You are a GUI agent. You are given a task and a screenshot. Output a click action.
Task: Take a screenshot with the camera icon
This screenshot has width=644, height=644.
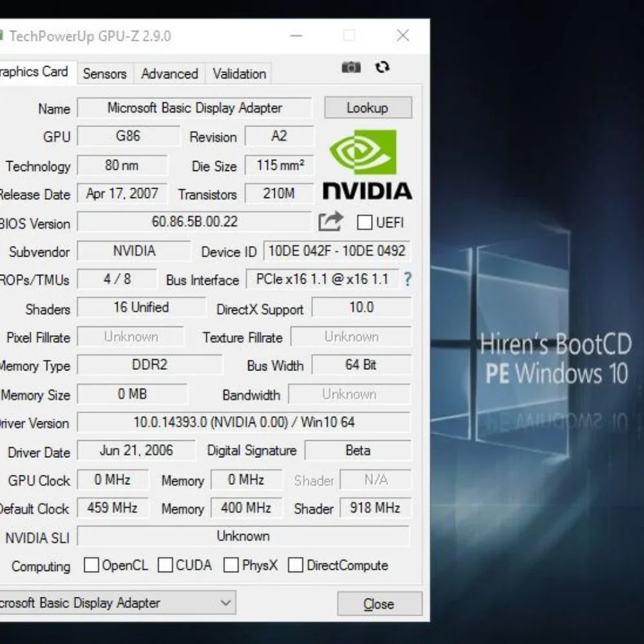(351, 67)
